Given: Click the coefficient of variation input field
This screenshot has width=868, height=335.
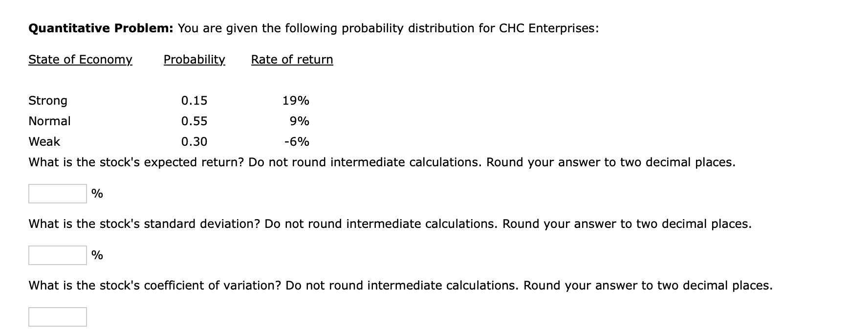Looking at the screenshot, I should [x=57, y=317].
